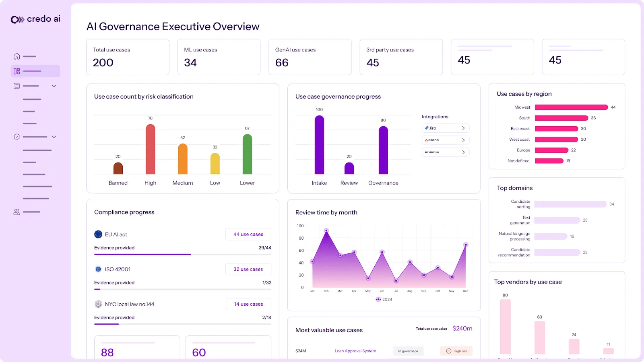
Task: Open the asana integration row
Action: [x=446, y=140]
